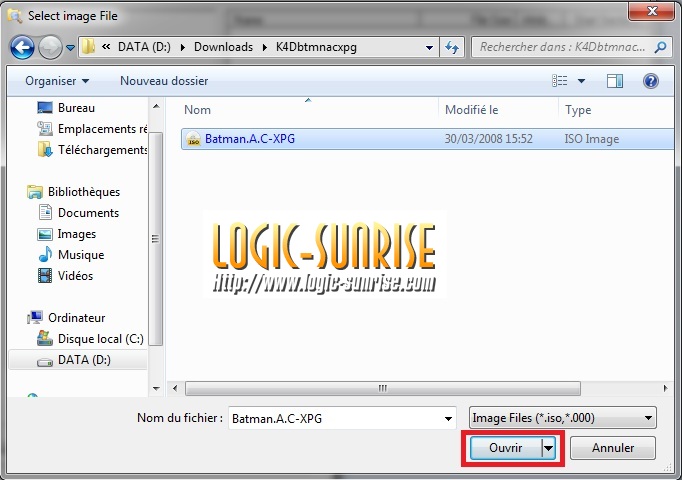Screen dimensions: 682x480
Task: Toggle the preview pane icon
Action: point(615,81)
